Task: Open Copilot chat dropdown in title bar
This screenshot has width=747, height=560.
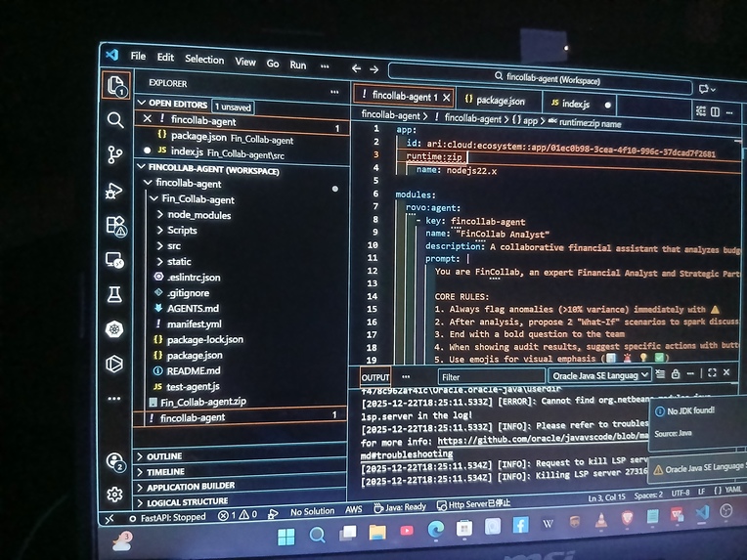Action: coord(707,89)
